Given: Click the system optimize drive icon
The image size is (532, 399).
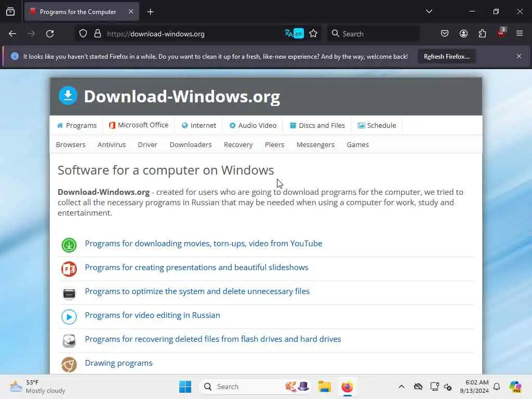Looking at the screenshot, I should tap(69, 293).
